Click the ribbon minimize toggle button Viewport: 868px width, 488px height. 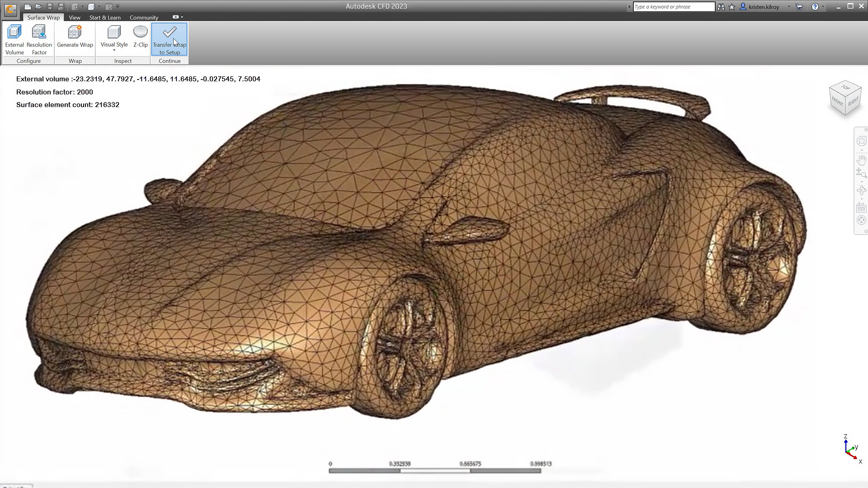[175, 17]
